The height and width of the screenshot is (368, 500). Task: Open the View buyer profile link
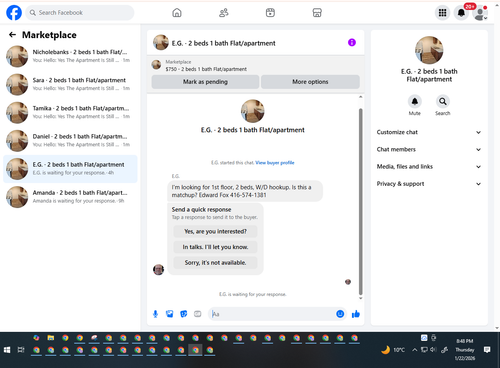[275, 163]
